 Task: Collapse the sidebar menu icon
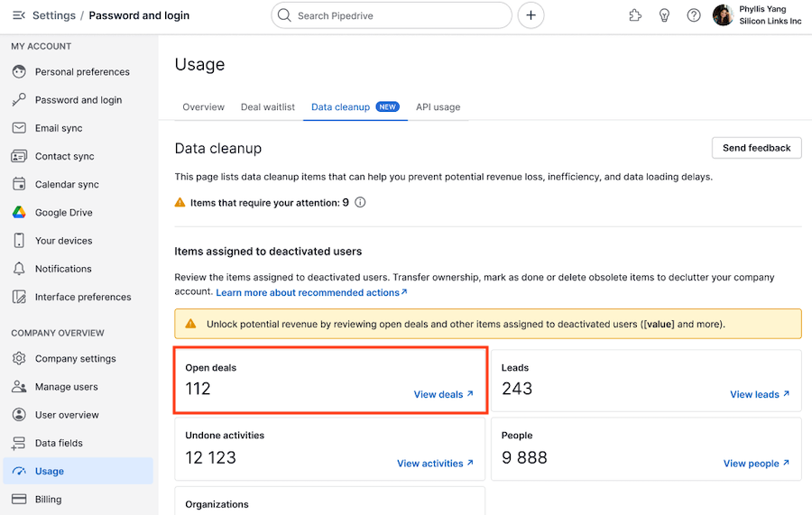pos(19,15)
